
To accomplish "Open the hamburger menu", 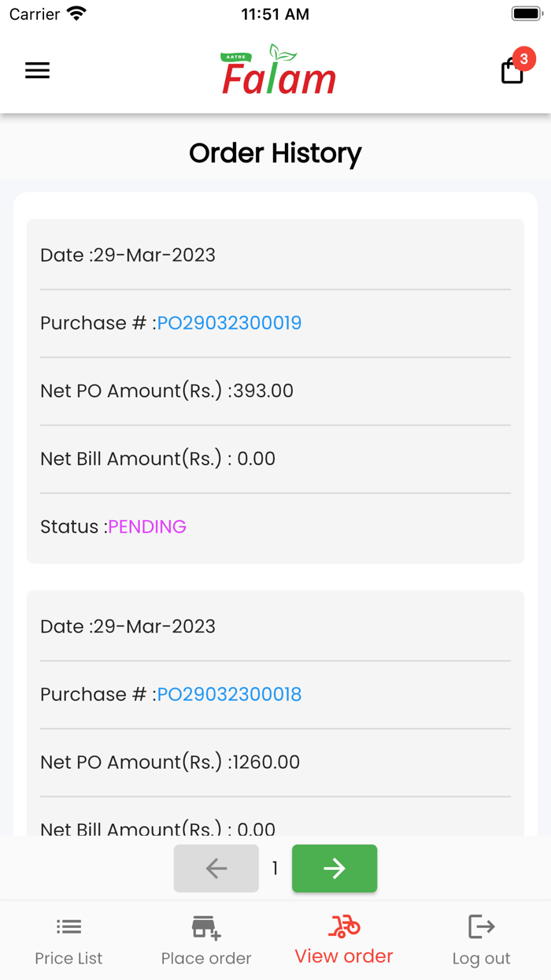I will pyautogui.click(x=37, y=71).
